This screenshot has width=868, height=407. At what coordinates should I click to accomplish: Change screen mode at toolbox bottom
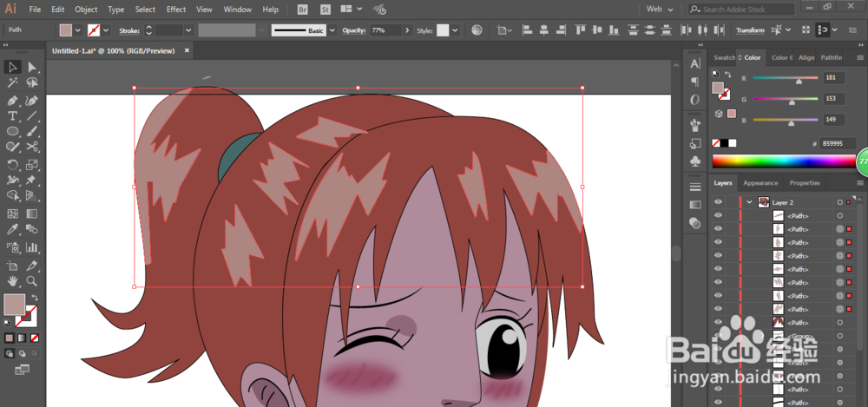click(23, 370)
